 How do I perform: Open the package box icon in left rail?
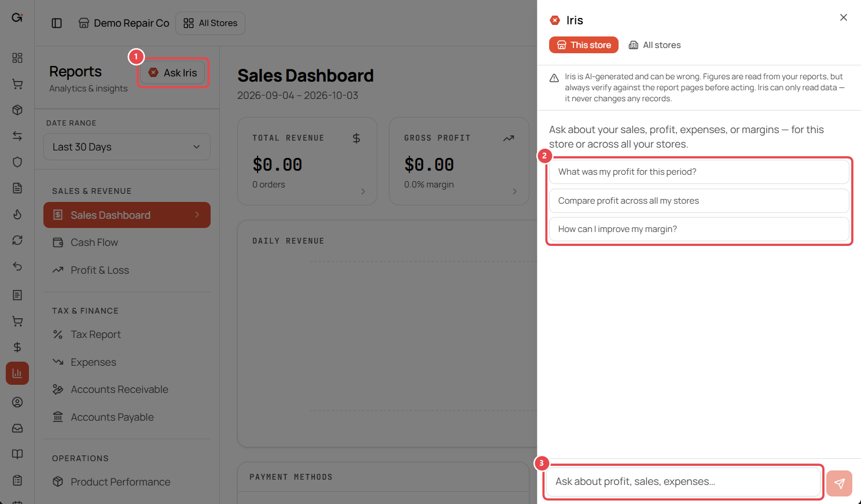click(x=17, y=110)
